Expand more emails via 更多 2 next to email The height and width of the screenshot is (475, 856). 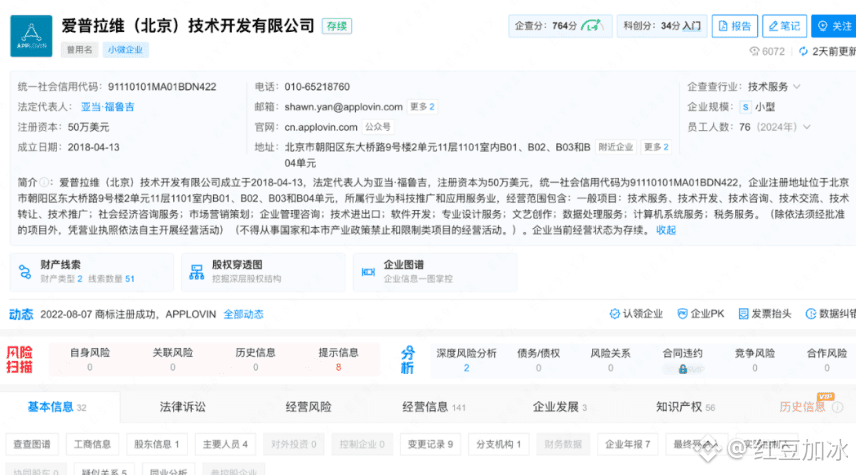422,107
